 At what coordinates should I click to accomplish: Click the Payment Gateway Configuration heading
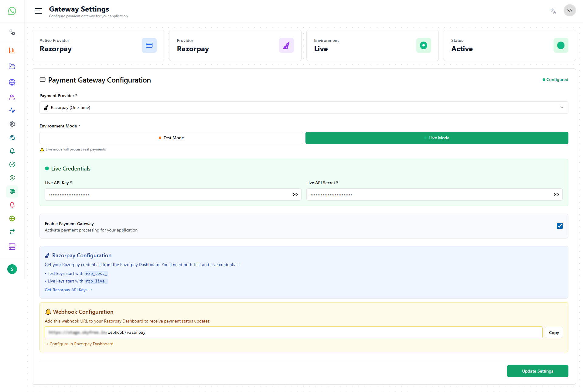click(100, 80)
